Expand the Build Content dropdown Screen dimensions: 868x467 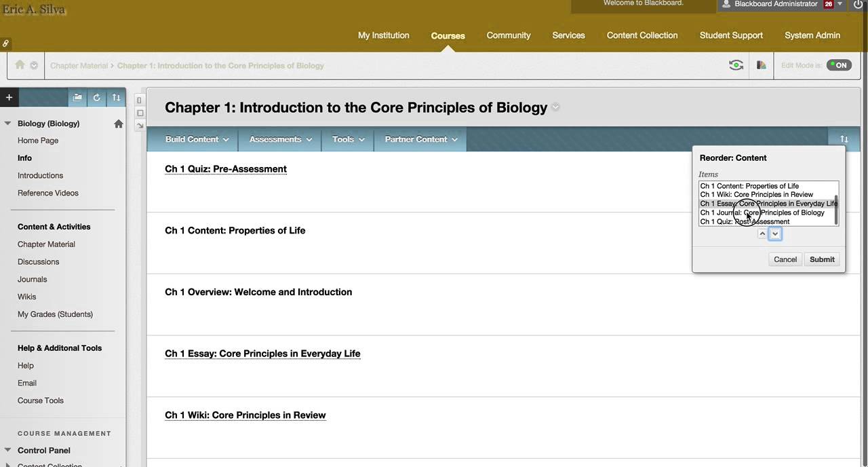[x=197, y=139]
